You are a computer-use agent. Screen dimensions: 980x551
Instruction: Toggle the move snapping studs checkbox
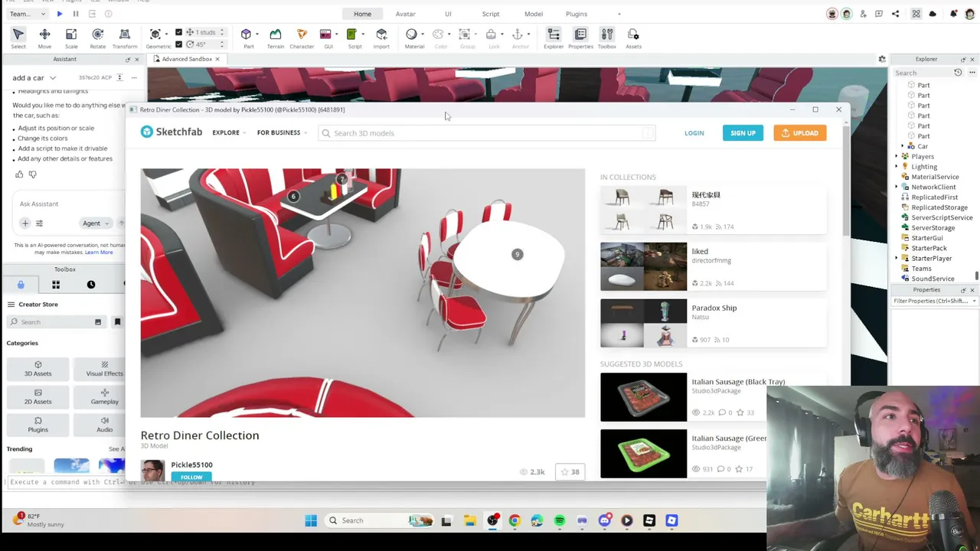179,32
